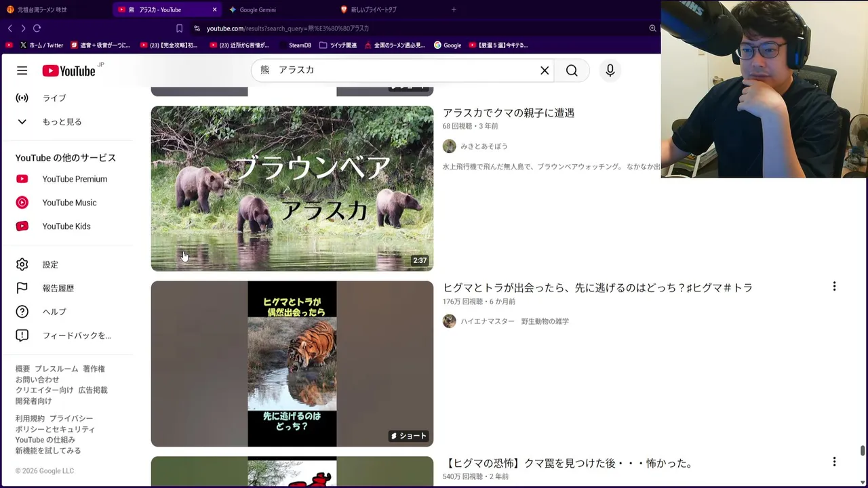This screenshot has height=488, width=868.
Task: Open the YouTube Music icon
Action: [22, 203]
